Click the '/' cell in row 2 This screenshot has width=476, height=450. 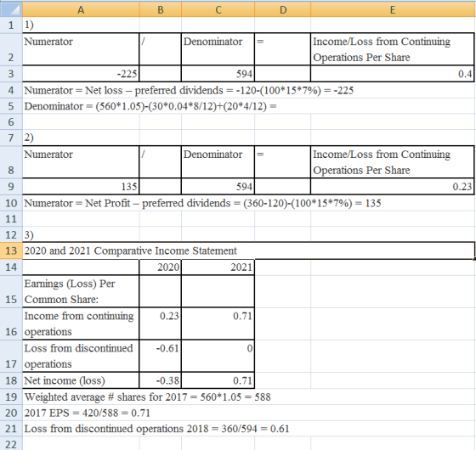161,49
